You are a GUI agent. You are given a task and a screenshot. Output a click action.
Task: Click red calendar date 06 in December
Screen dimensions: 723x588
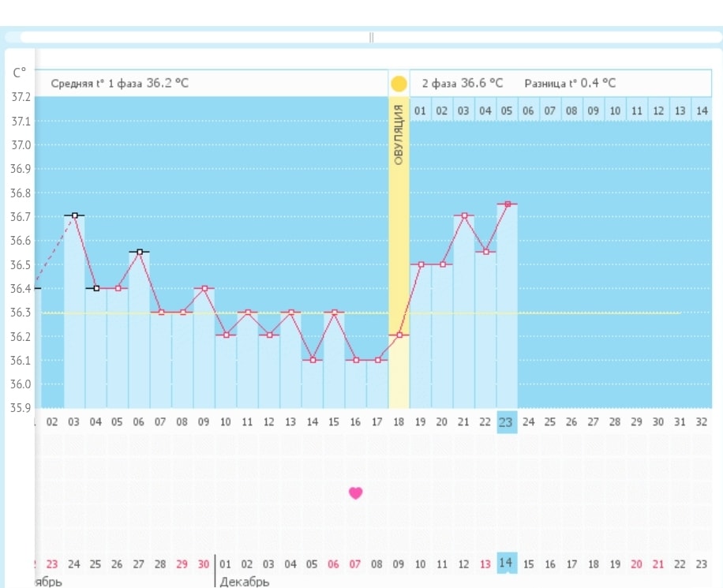[x=333, y=564]
